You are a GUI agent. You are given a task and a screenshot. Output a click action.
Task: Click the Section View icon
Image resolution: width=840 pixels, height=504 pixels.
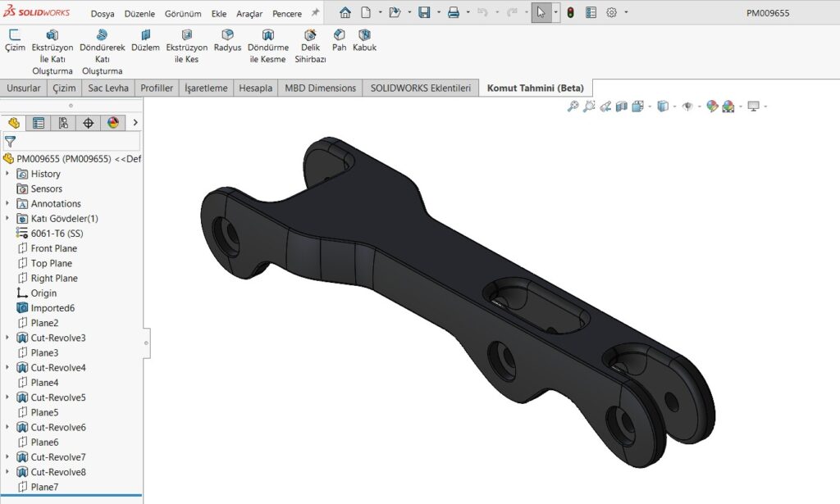tap(622, 106)
